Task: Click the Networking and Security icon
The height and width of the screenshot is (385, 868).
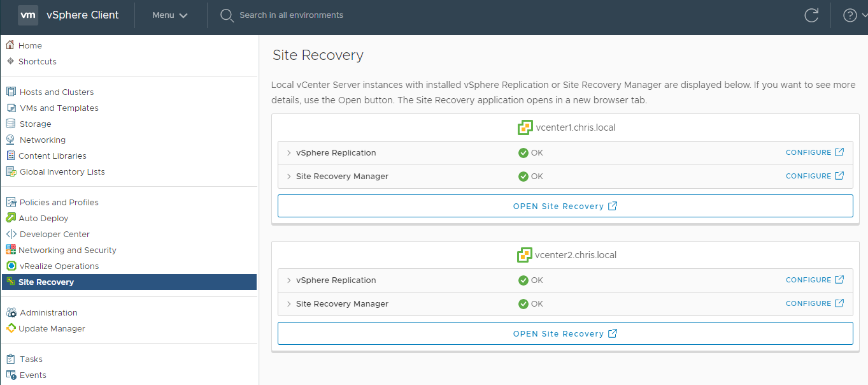Action: 11,250
